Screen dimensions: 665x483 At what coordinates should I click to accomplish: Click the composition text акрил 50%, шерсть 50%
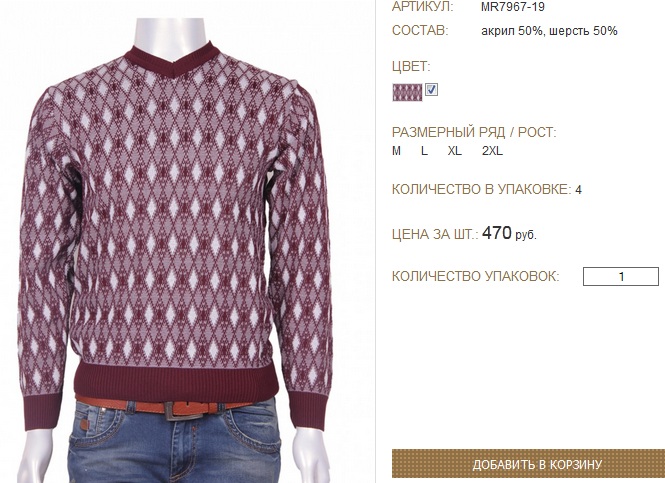(549, 31)
